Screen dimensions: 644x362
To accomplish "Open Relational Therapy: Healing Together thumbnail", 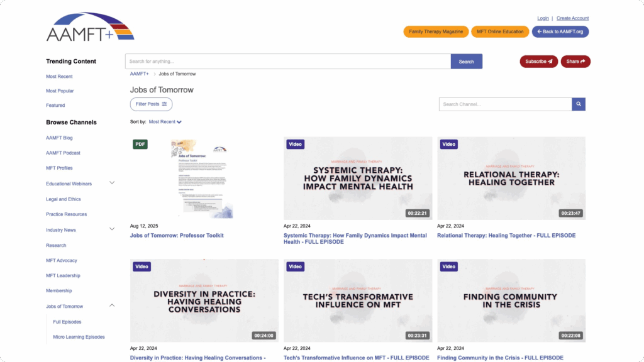I will tap(511, 178).
